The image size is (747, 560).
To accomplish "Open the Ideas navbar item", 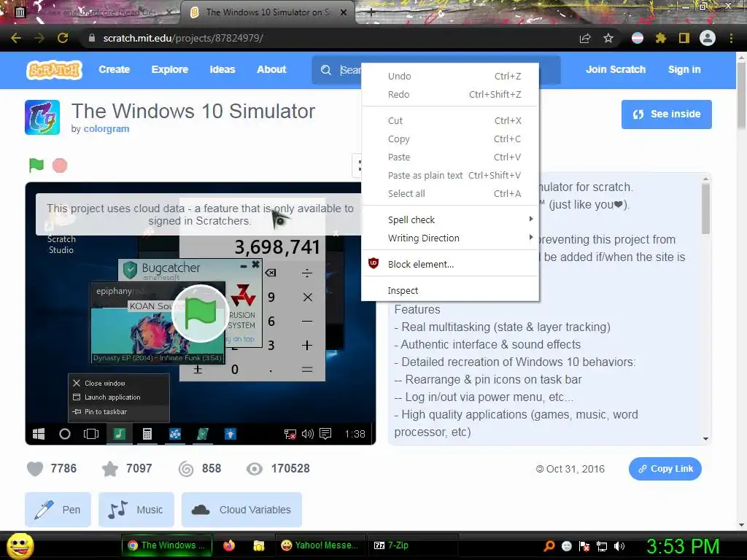I will click(x=222, y=69).
